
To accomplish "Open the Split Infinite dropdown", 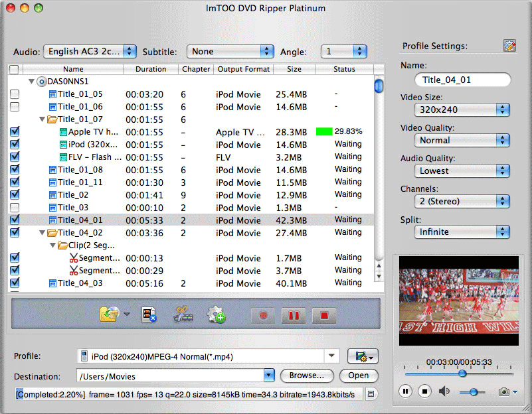I will 462,232.
